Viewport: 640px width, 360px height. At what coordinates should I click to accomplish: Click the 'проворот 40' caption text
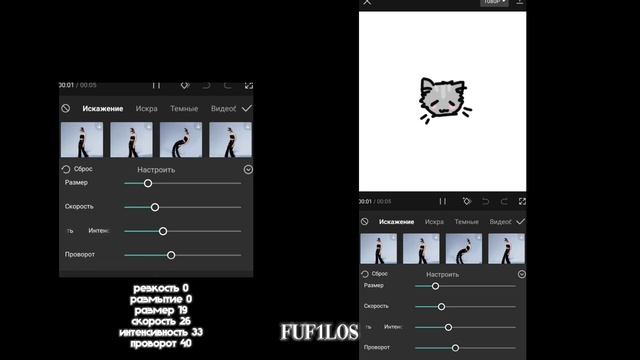pyautogui.click(x=161, y=343)
